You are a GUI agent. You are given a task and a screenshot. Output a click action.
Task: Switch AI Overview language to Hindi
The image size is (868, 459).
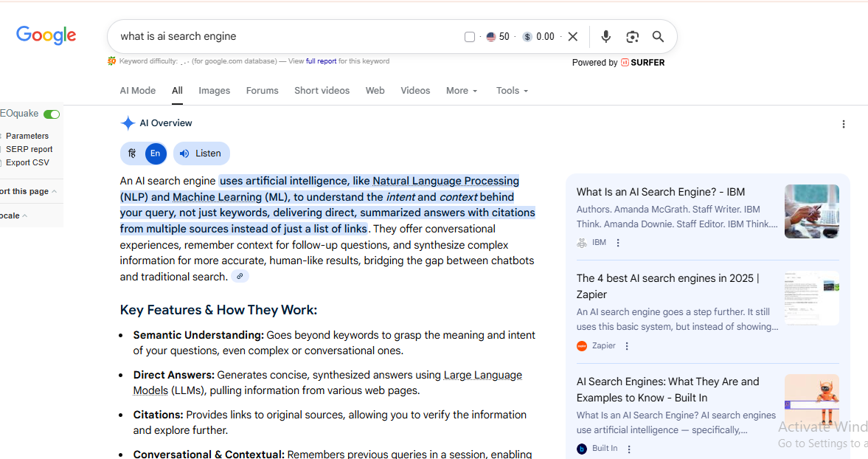pos(132,153)
